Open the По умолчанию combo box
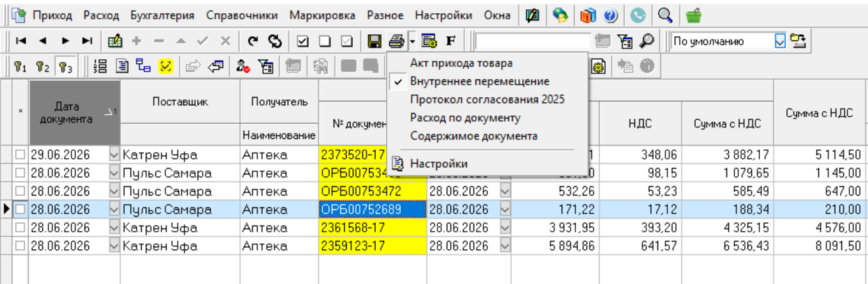868x284 pixels. 780,41
